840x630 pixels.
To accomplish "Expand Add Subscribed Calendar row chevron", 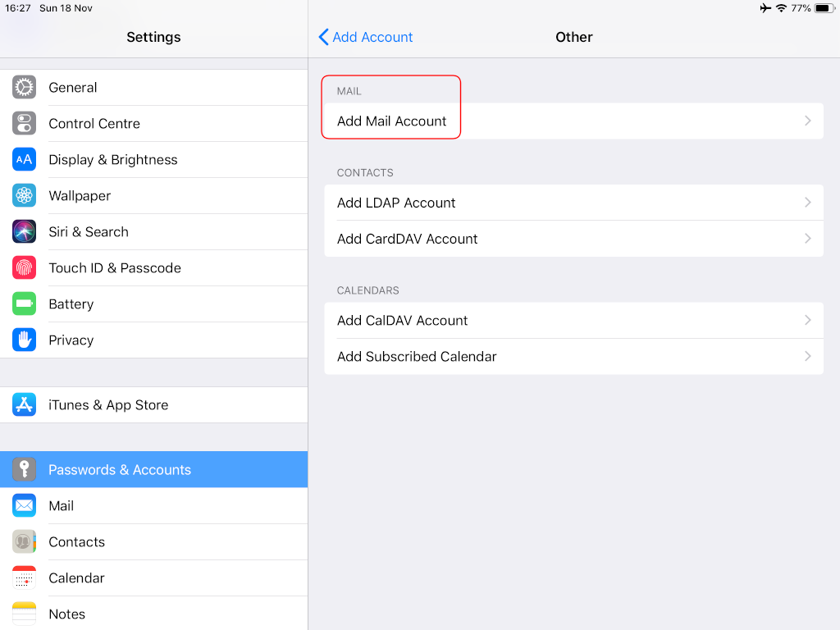I will tap(807, 356).
